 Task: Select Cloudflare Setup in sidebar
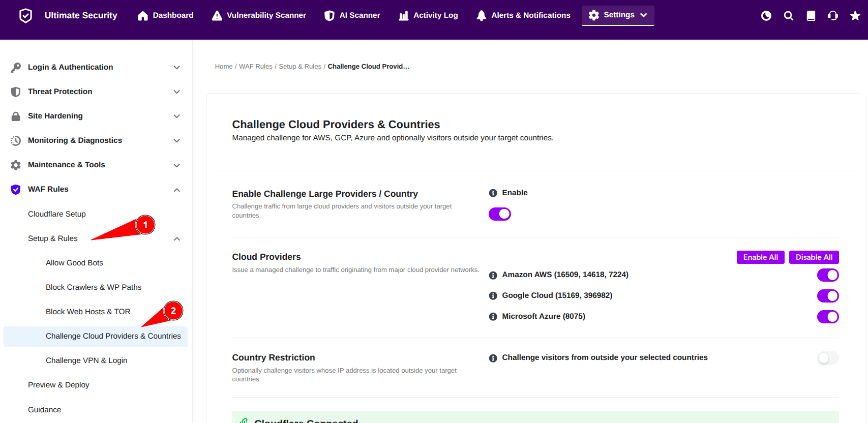click(57, 214)
